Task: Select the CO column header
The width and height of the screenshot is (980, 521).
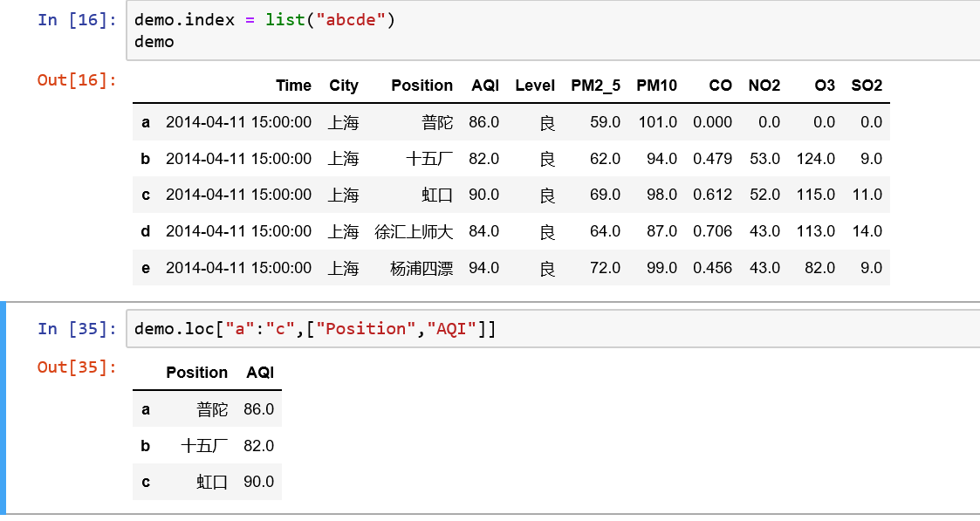Action: [720, 86]
